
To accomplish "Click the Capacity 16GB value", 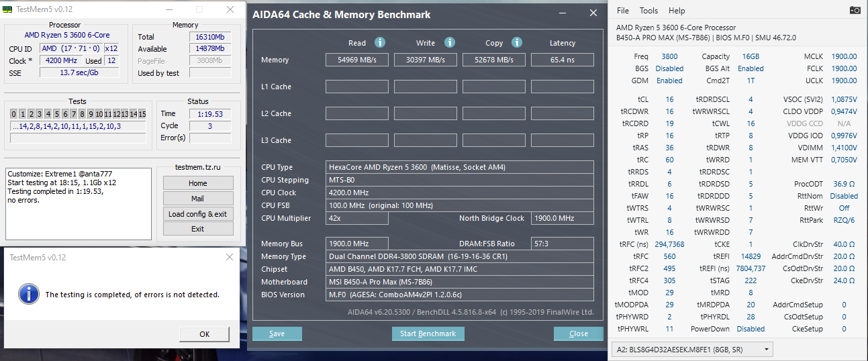I will pos(751,56).
